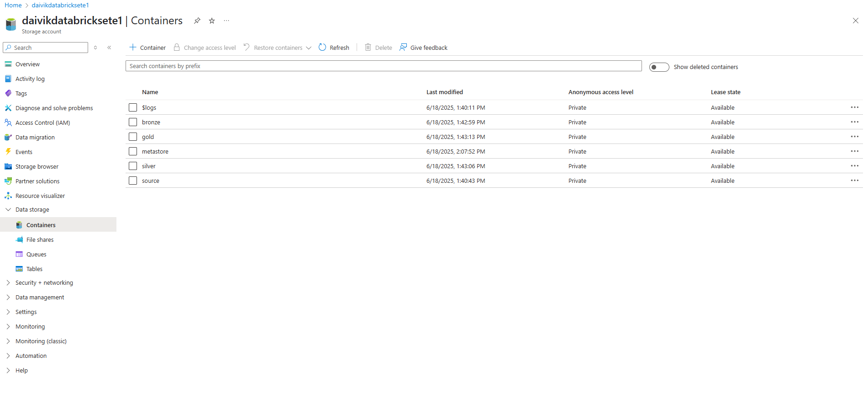Mark as favorite with the star icon
868x399 pixels.
[x=212, y=21]
